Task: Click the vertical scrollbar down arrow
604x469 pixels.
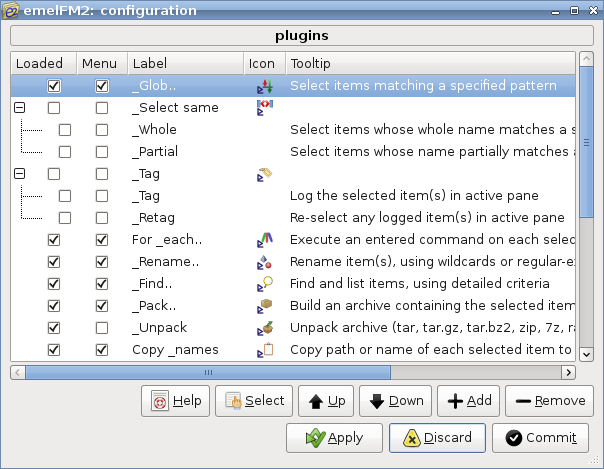Action: pos(586,354)
